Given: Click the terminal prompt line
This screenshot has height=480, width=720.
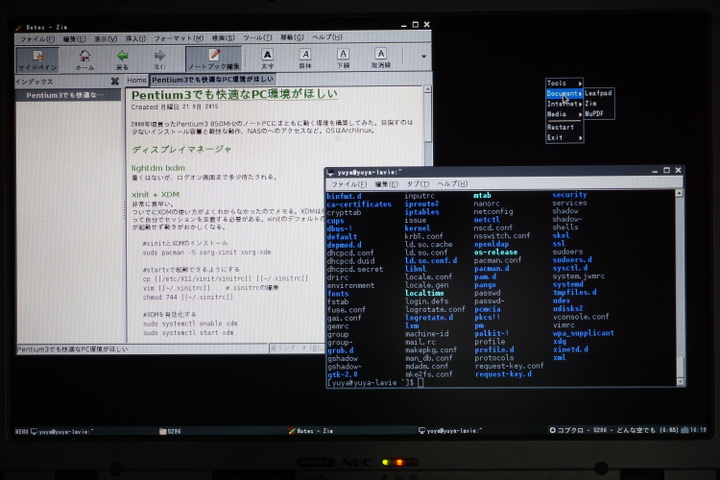Looking at the screenshot, I should [375, 382].
